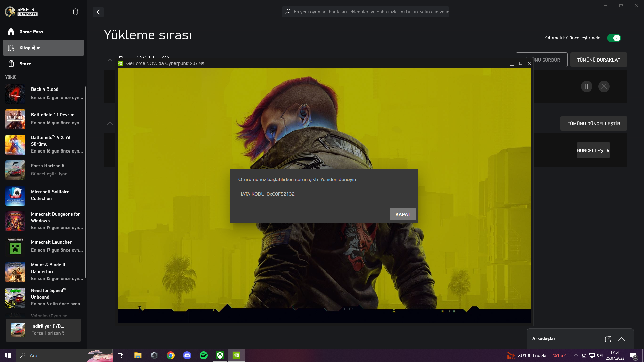Open Spotify from the taskbar
This screenshot has width=644, height=362.
point(204,355)
